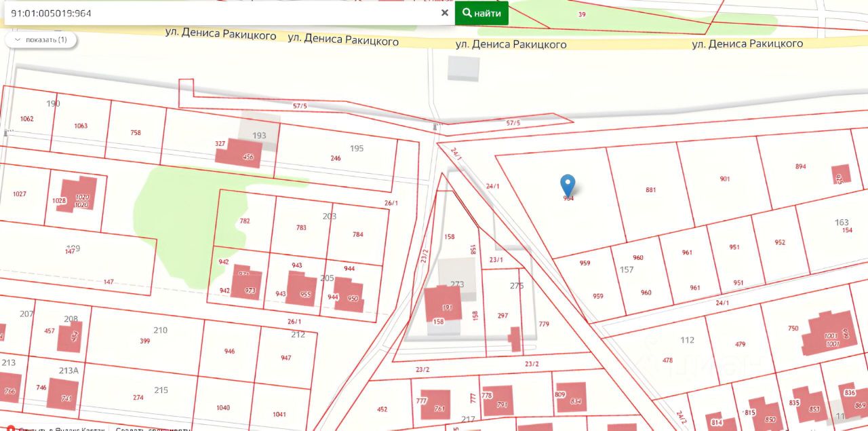The image size is (868, 431).
Task: Select parcel 783 on the map
Action: pos(301,227)
